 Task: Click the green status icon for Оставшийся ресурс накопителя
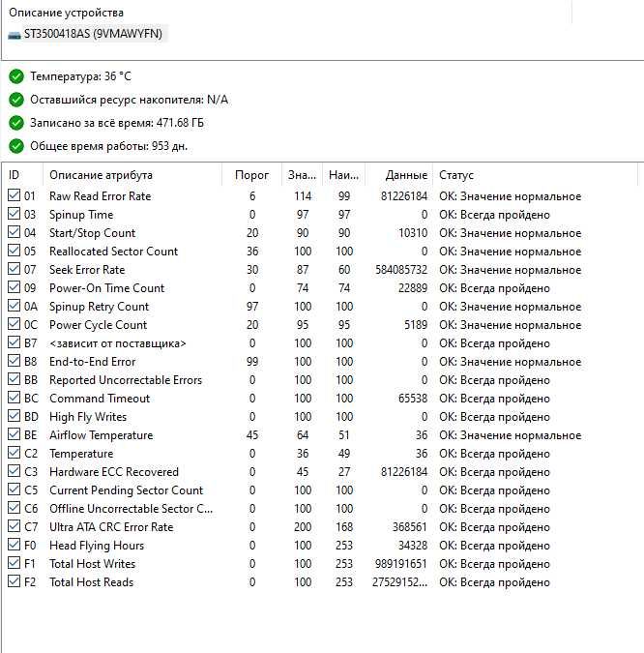[x=16, y=100]
